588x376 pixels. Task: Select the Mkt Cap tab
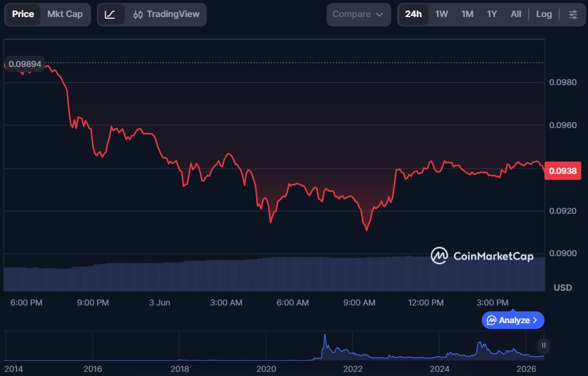coord(65,14)
